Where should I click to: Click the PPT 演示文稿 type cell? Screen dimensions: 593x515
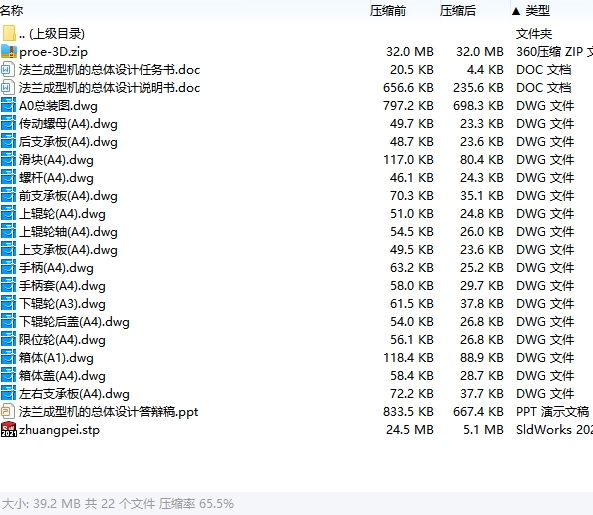click(553, 412)
